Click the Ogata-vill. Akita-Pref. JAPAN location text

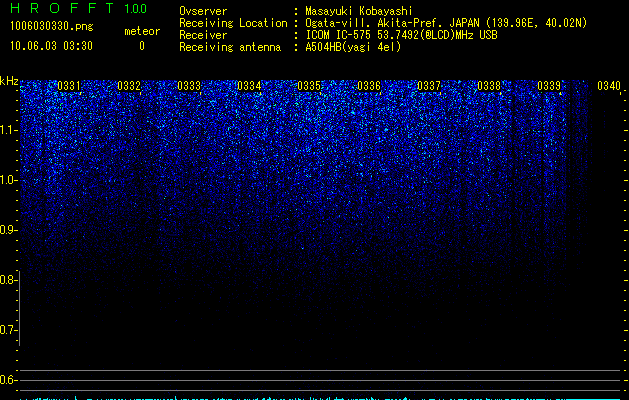coord(446,23)
